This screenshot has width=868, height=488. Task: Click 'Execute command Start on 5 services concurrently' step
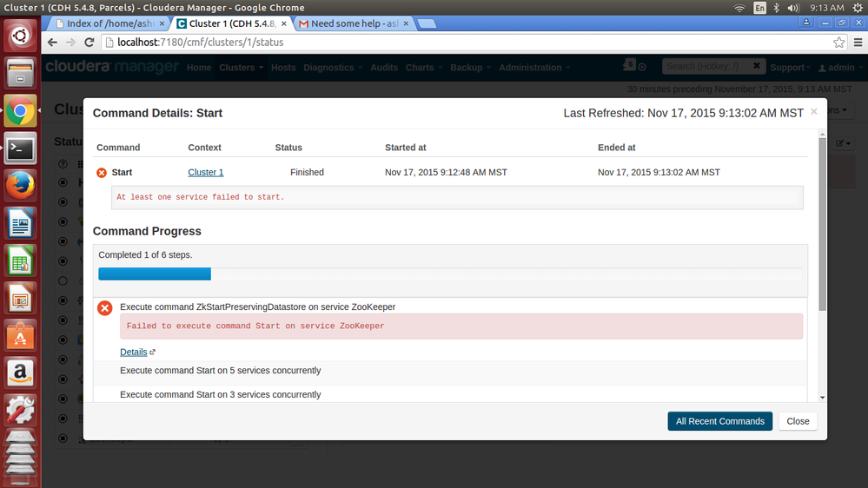pyautogui.click(x=221, y=370)
